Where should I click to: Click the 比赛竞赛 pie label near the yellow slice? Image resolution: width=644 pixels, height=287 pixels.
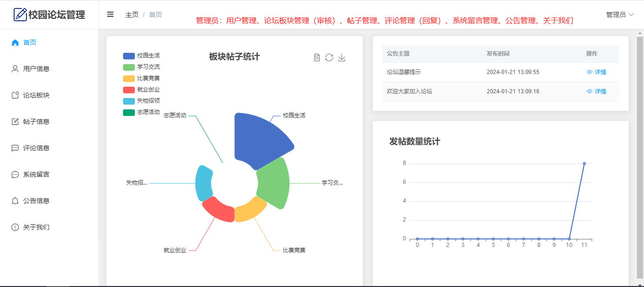294,250
